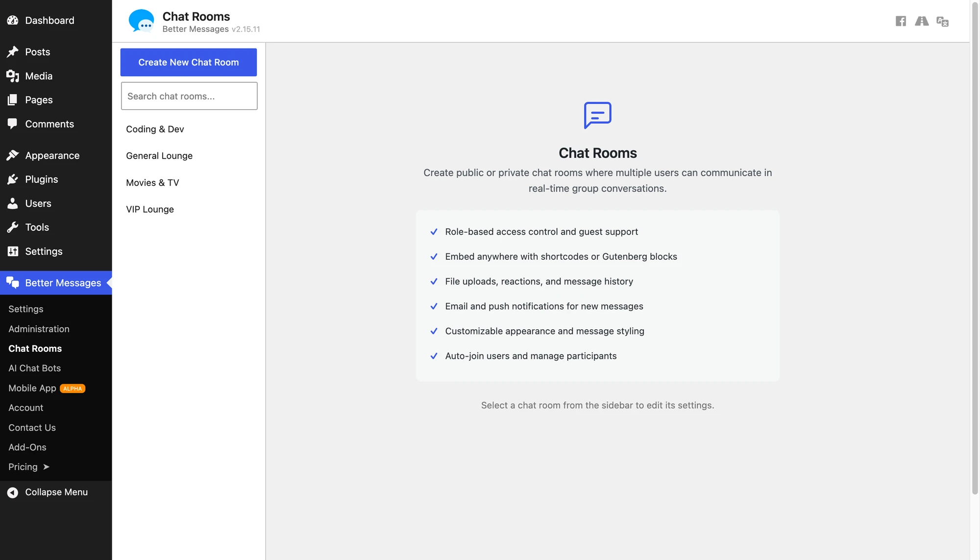Click 'Email and push notifications' feature text
The height and width of the screenshot is (560, 980).
point(544,306)
